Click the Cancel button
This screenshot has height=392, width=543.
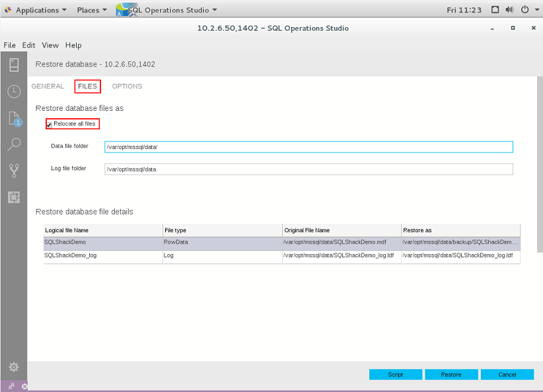507,374
